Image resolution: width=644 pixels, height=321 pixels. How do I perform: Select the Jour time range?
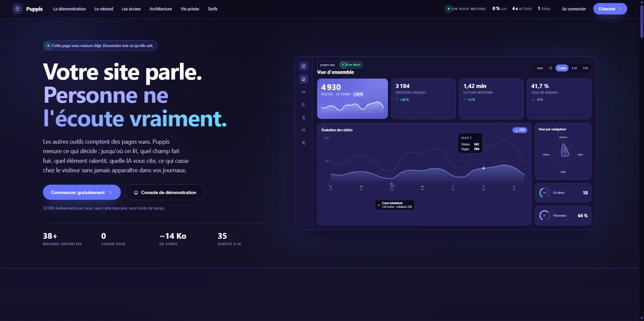click(x=540, y=68)
